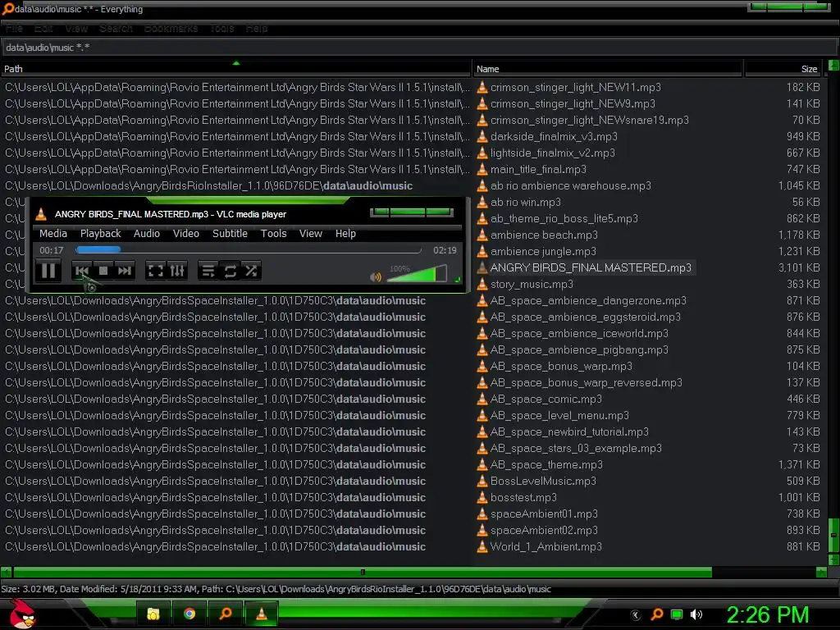Skip to next track in VLC

coord(125,271)
